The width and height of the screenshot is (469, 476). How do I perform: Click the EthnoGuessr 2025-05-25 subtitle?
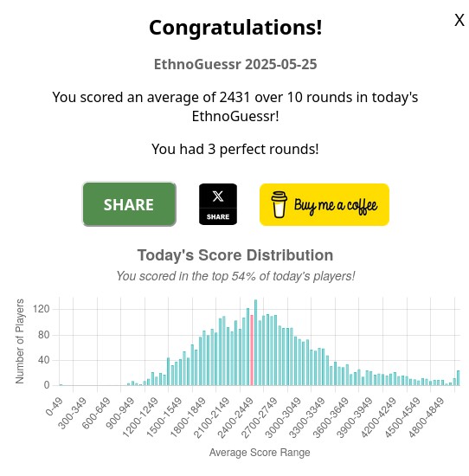tap(235, 64)
